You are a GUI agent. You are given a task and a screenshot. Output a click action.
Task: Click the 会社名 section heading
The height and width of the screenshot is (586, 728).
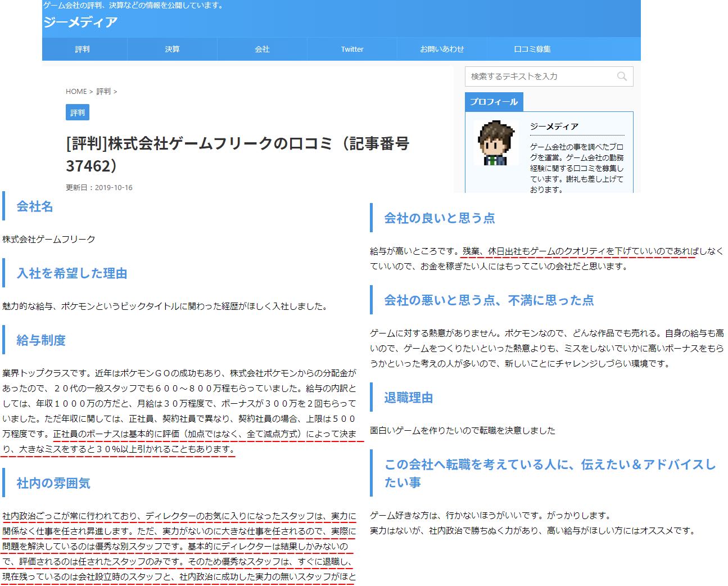35,206
